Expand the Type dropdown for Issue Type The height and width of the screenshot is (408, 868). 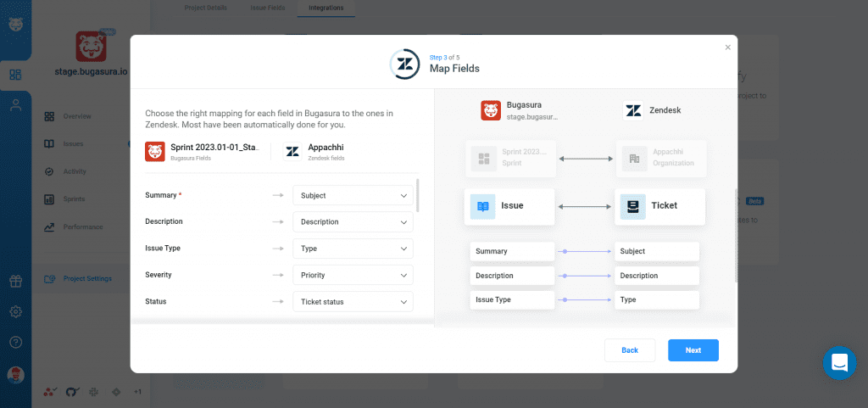pos(353,249)
